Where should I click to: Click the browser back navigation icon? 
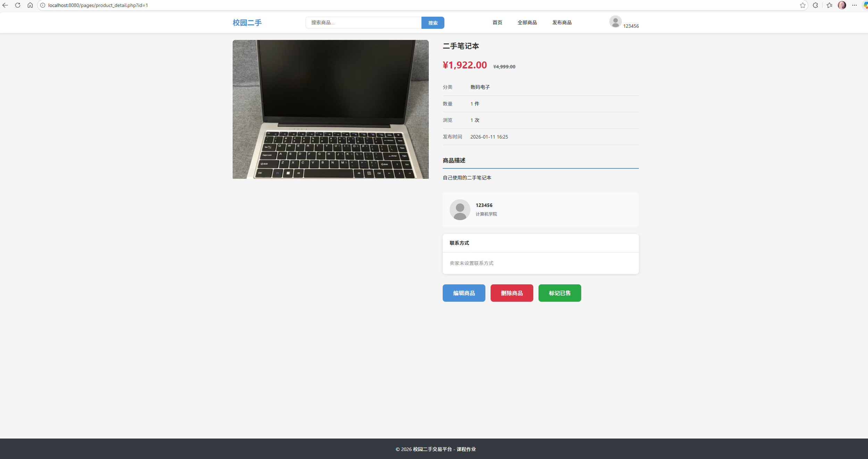[x=6, y=5]
